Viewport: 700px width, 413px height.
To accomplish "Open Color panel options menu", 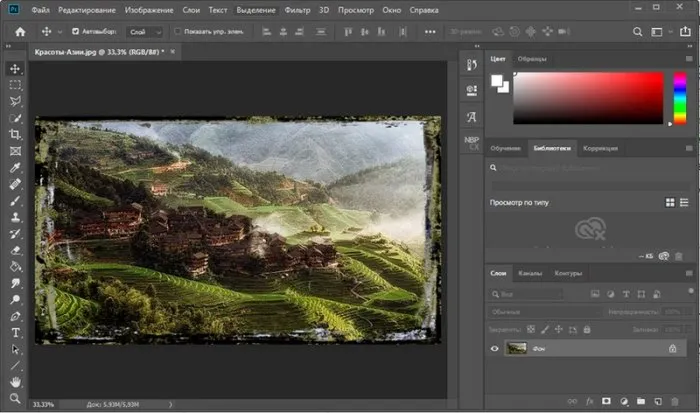I will pos(689,58).
